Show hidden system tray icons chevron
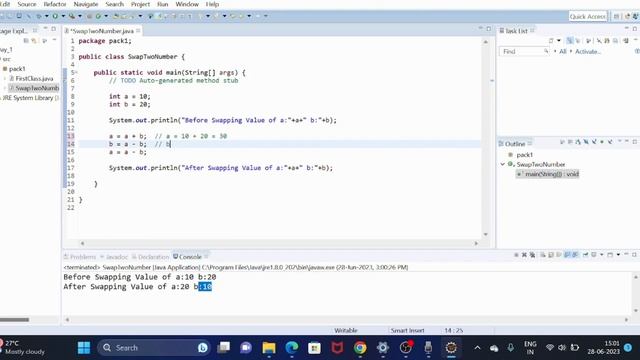The width and height of the screenshot is (640, 360). 477,348
